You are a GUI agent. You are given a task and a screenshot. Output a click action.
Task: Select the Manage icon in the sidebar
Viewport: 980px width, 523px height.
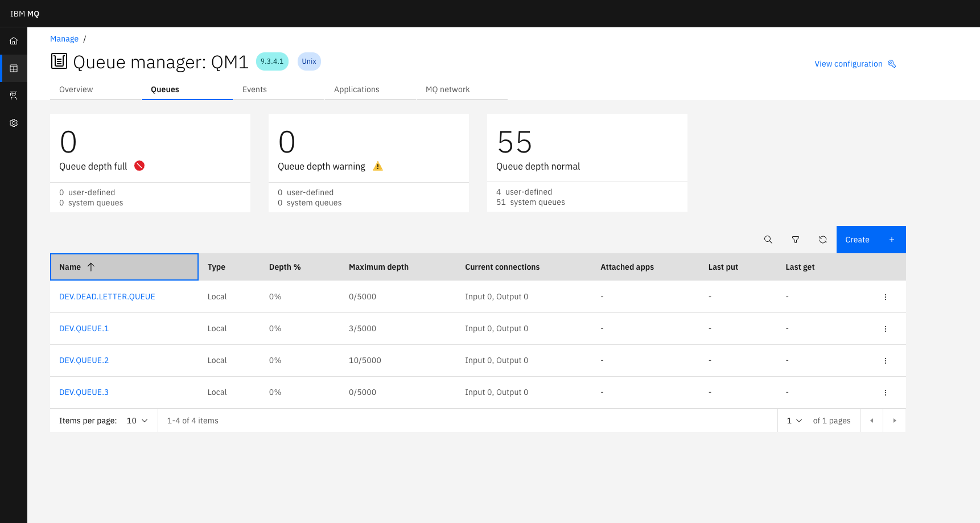pyautogui.click(x=13, y=68)
